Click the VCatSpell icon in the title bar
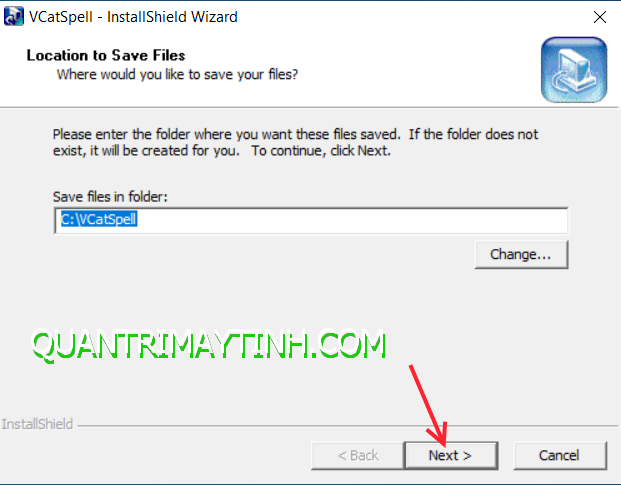The image size is (621, 485). [x=14, y=17]
